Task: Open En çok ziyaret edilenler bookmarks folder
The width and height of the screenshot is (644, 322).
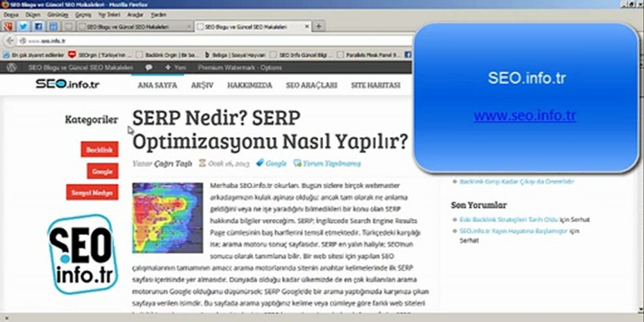Action: tap(34, 55)
